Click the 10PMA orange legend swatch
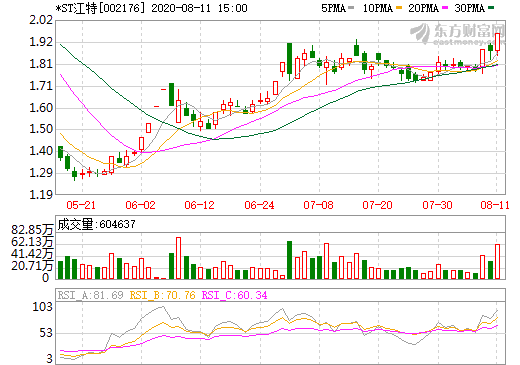The height and width of the screenshot is (365, 520). tap(399, 7)
